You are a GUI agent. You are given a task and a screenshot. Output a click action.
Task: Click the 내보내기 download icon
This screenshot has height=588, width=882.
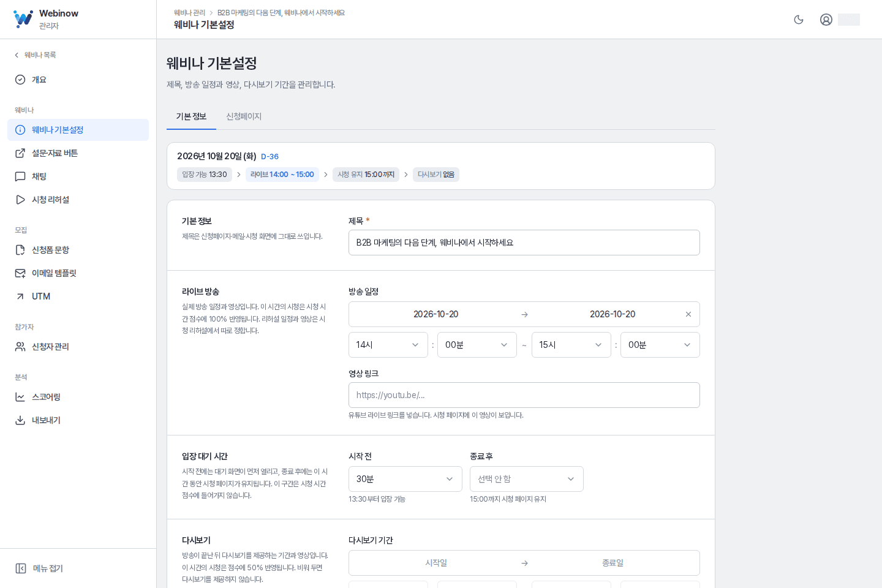20,420
